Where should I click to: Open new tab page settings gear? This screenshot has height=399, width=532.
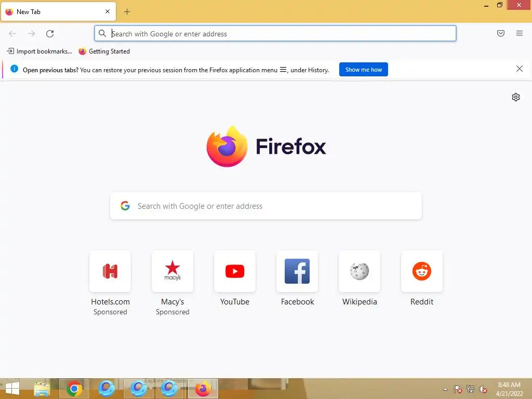(x=516, y=97)
